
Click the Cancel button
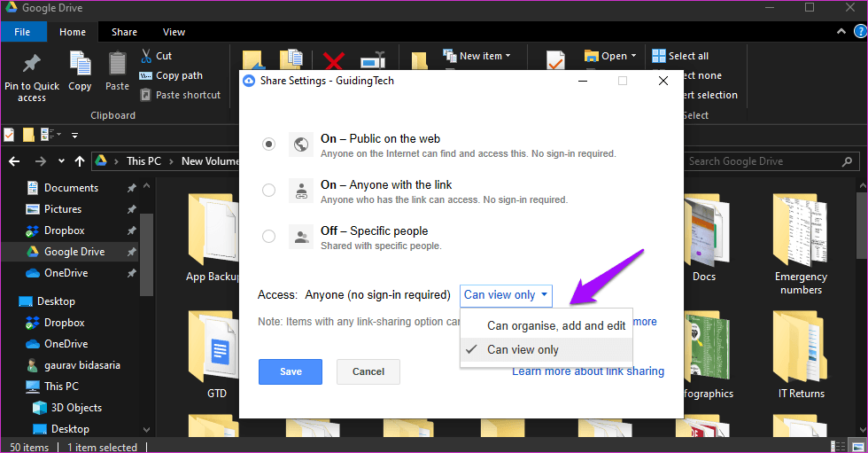pyautogui.click(x=368, y=371)
